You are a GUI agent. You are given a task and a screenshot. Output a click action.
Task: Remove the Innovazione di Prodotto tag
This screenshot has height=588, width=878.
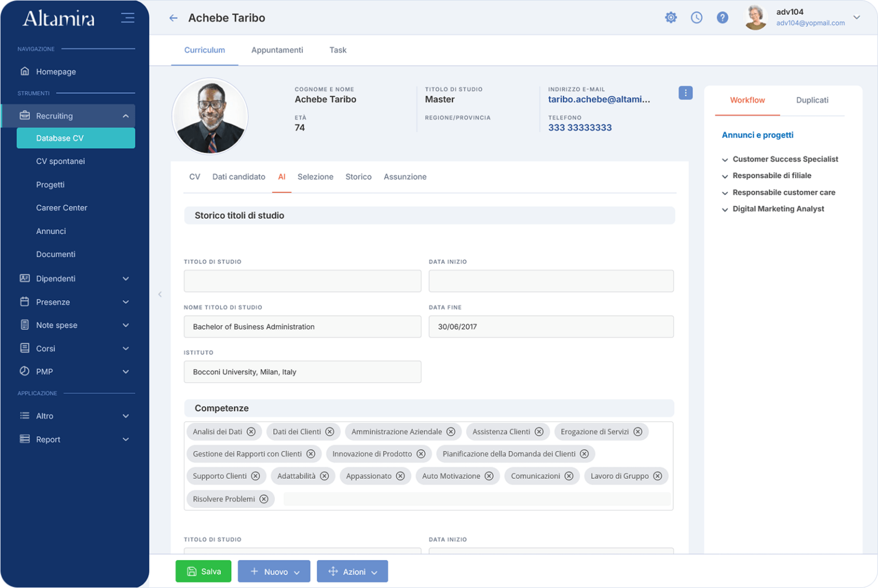(x=421, y=454)
